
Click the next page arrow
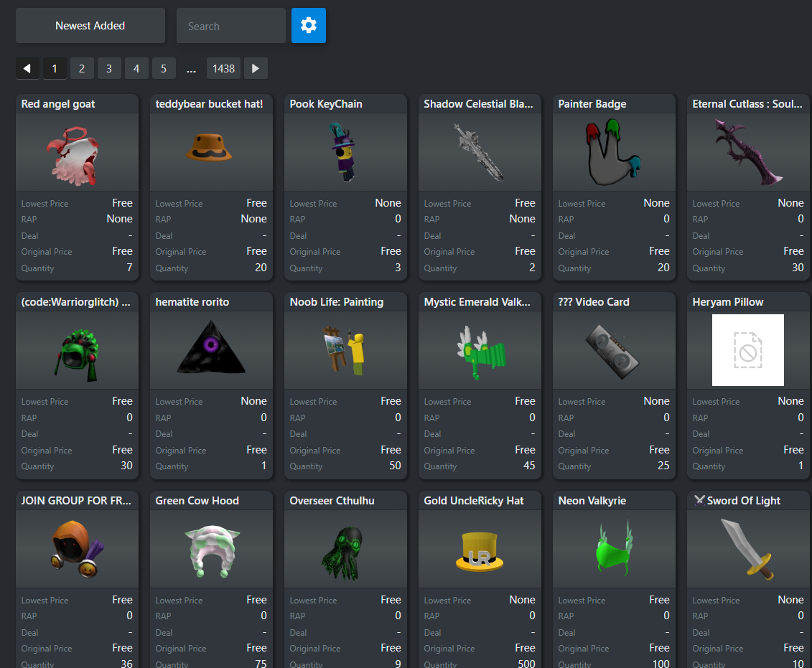click(256, 68)
